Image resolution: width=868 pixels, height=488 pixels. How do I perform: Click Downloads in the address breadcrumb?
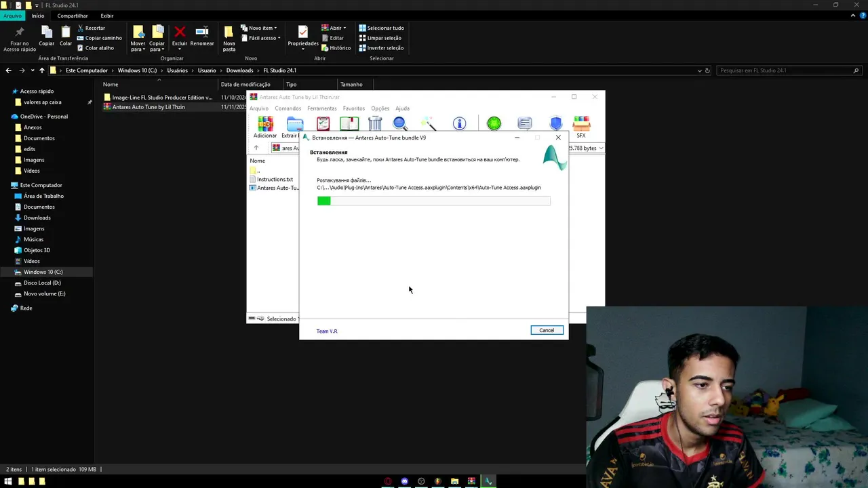(x=239, y=70)
